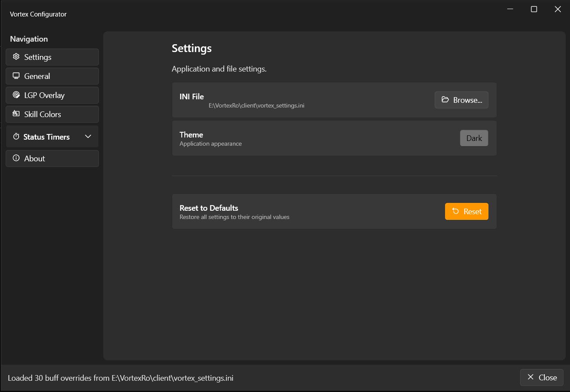The height and width of the screenshot is (392, 570).
Task: Browse for an INI file
Action: pyautogui.click(x=462, y=100)
